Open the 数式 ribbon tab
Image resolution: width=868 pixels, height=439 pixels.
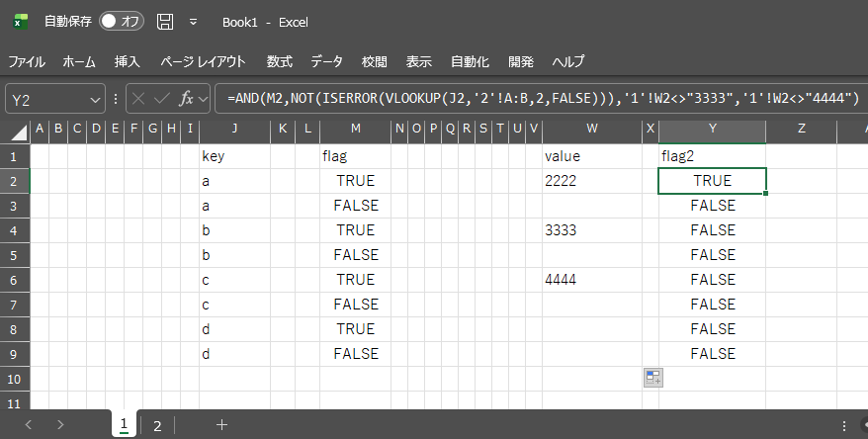[279, 61]
